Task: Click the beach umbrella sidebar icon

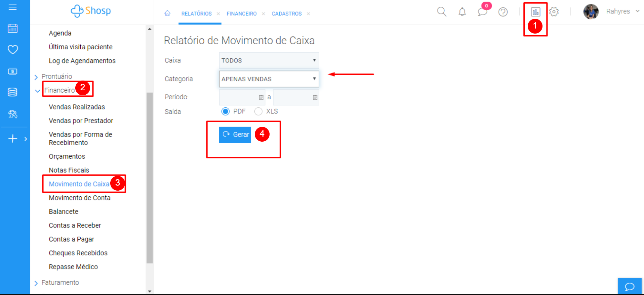Action: (x=12, y=114)
